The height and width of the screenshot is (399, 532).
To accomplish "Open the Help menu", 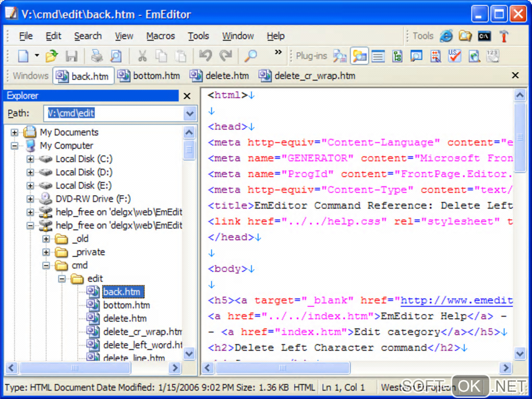I will 275,35.
